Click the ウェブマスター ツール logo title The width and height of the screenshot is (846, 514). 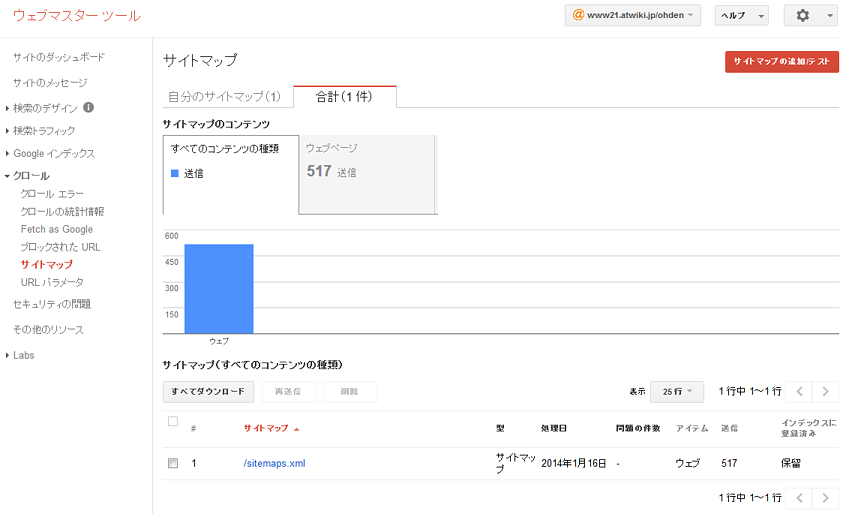click(77, 16)
